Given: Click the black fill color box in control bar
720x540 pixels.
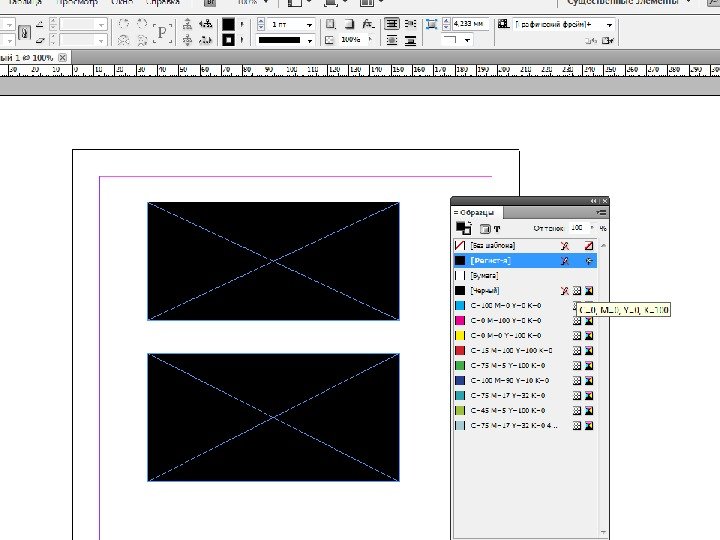Looking at the screenshot, I should coord(228,24).
